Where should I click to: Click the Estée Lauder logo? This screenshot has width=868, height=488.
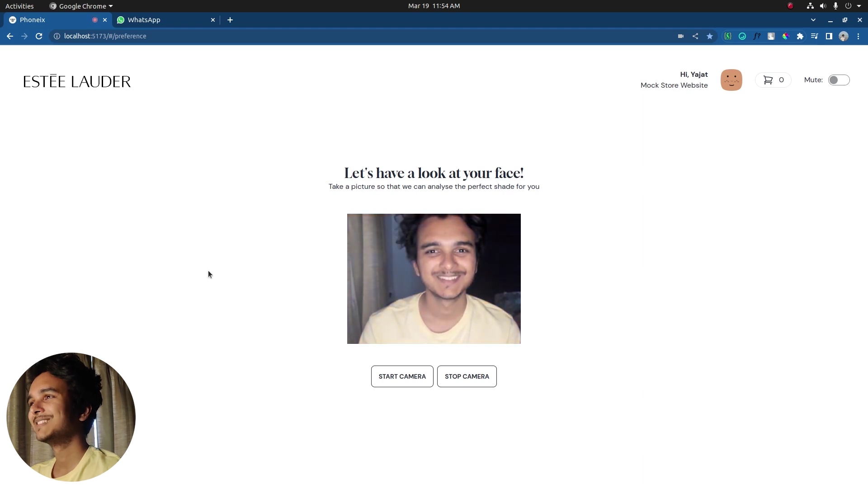pyautogui.click(x=77, y=81)
